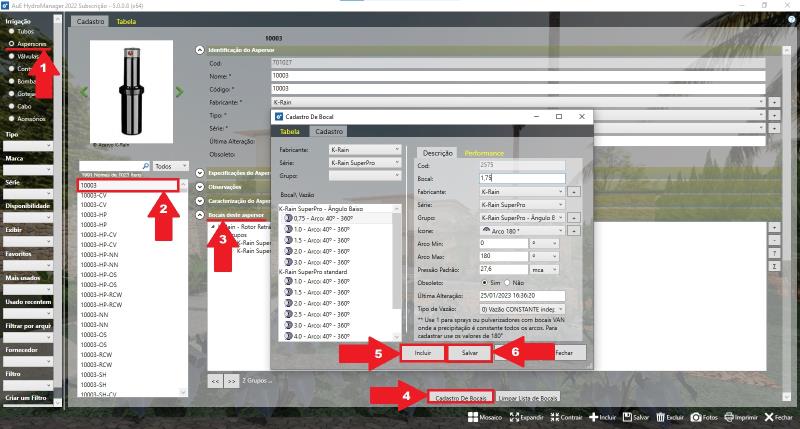Click the search magnifier in the list filter
800x429 pixels.
pos(145,166)
